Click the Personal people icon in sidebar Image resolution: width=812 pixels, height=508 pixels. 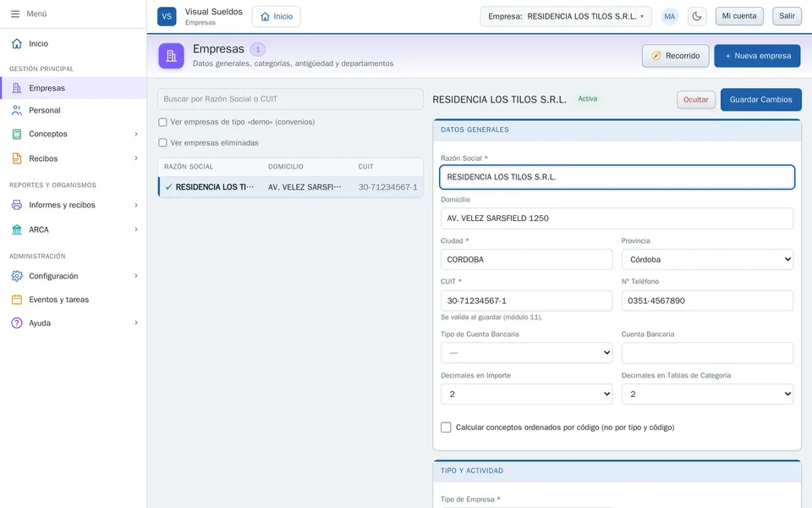point(17,110)
